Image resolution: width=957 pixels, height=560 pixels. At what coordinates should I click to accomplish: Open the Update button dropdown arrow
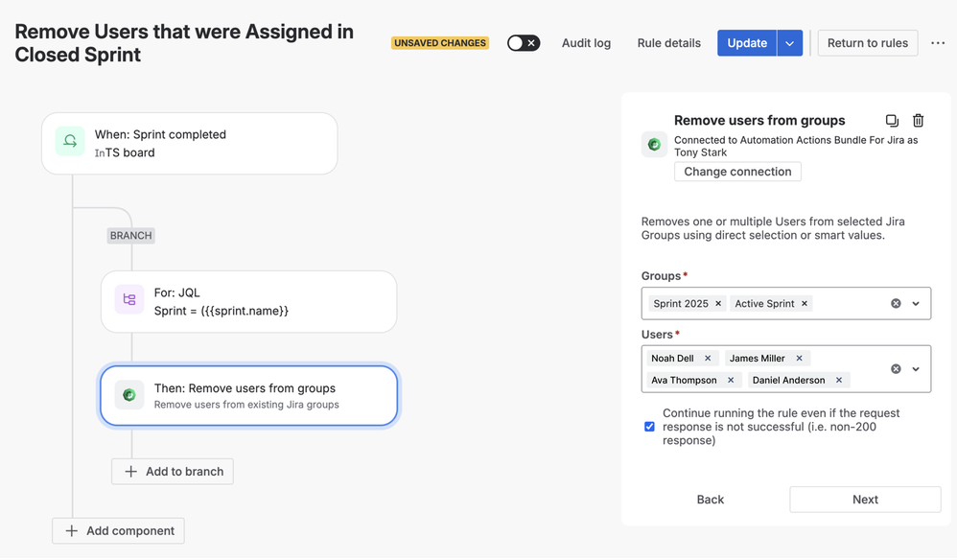click(790, 43)
